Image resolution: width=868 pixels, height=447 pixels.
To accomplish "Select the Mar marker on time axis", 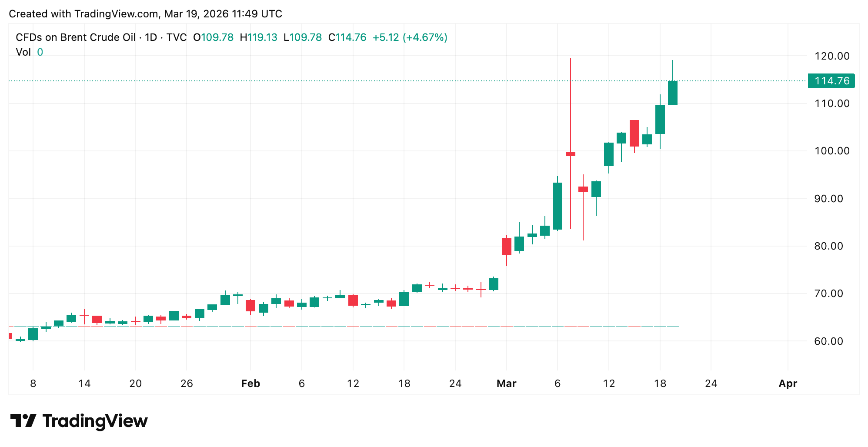I will (x=506, y=384).
